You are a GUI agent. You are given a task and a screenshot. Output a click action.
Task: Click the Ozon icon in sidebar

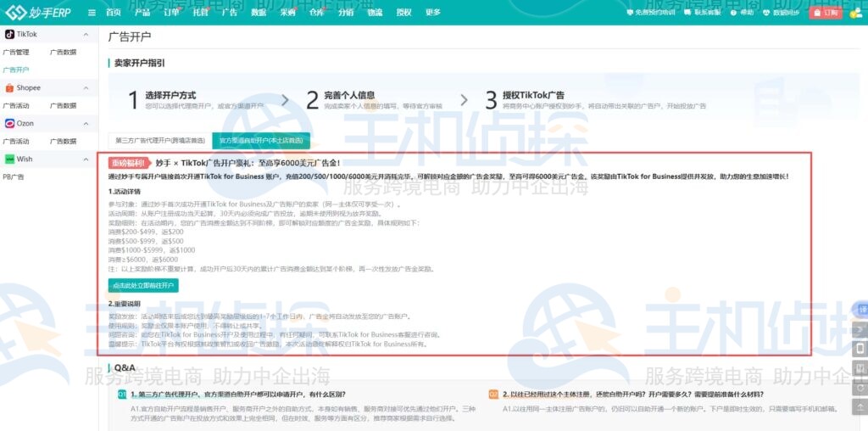pyautogui.click(x=9, y=124)
